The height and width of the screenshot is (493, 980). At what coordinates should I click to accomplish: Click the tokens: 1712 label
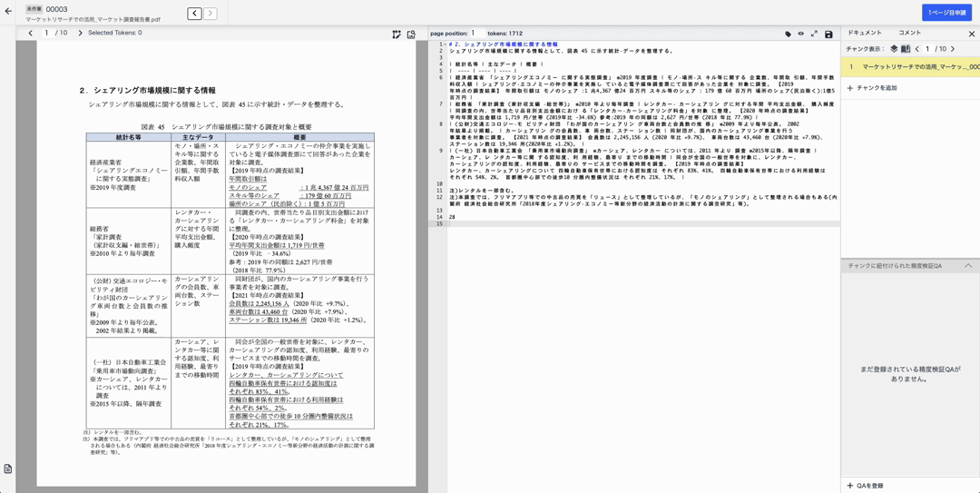[x=505, y=33]
